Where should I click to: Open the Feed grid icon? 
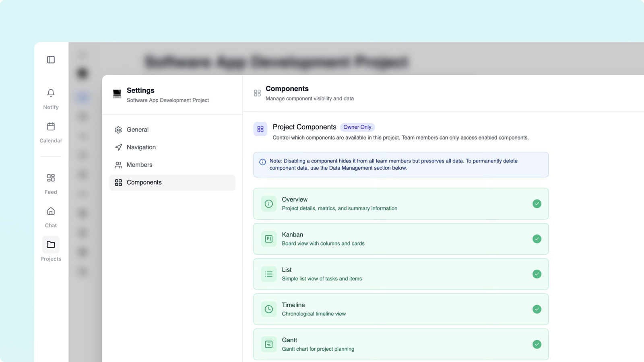tap(51, 178)
